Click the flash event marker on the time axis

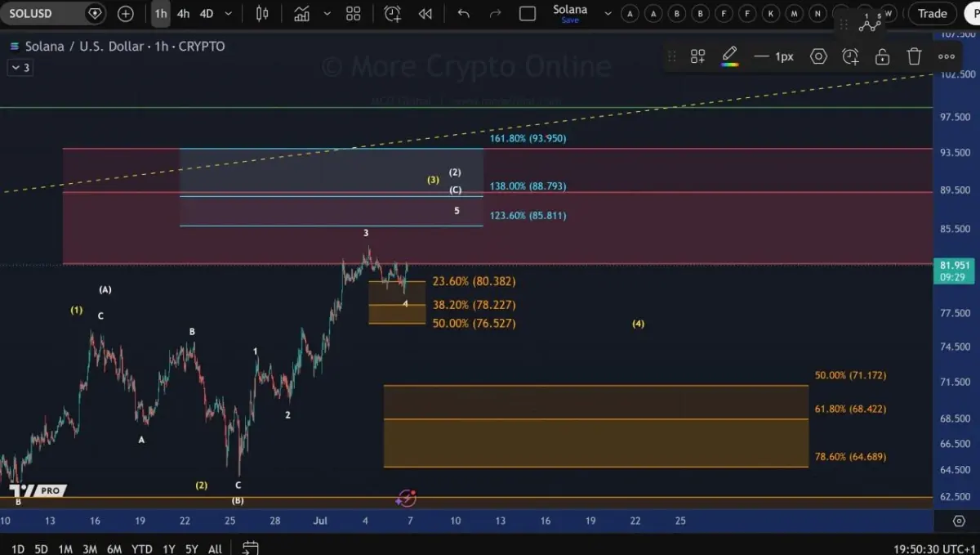coord(407,498)
